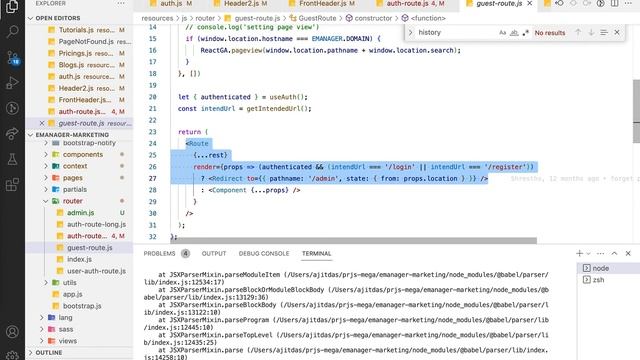Screen dimensions: 640x360
Task: Click the next change arrow icon
Action: [587, 3]
